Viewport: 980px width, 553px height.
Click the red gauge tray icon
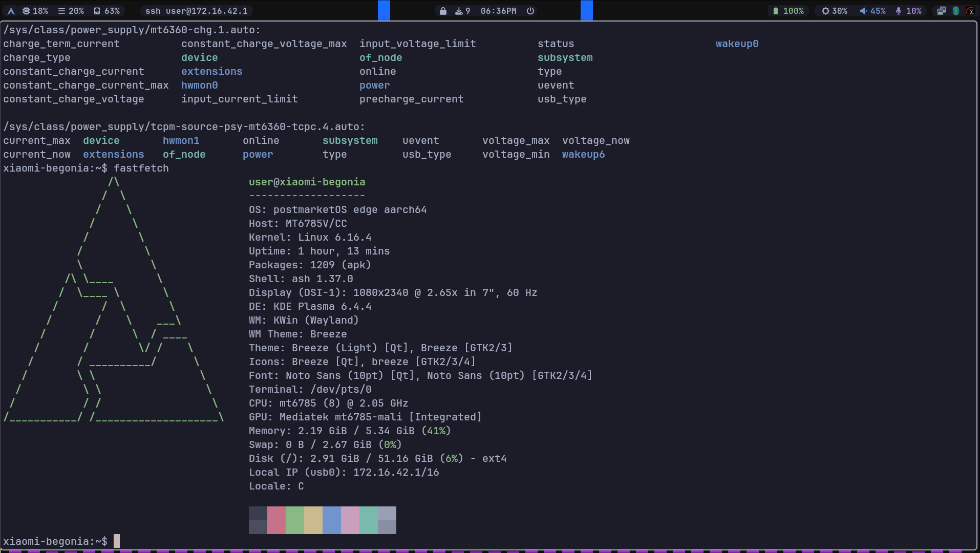(970, 11)
